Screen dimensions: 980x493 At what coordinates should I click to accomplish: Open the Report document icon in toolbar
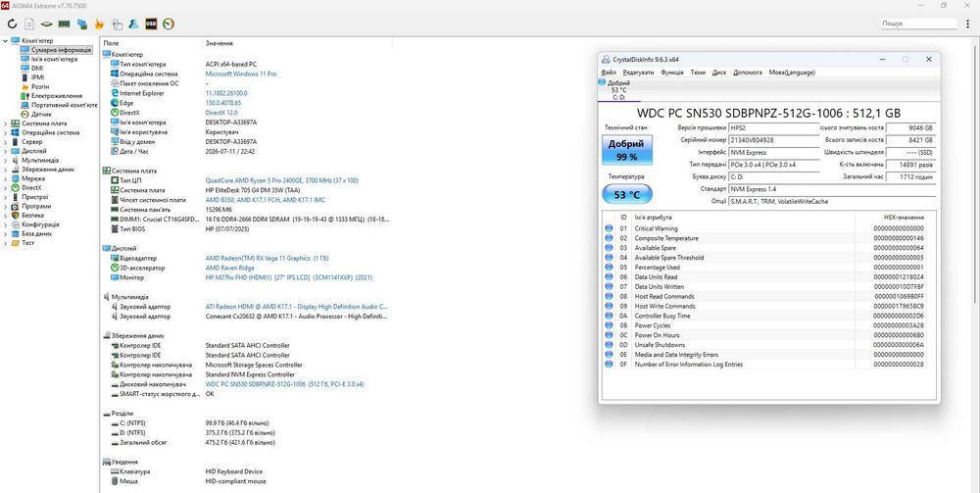tap(28, 24)
